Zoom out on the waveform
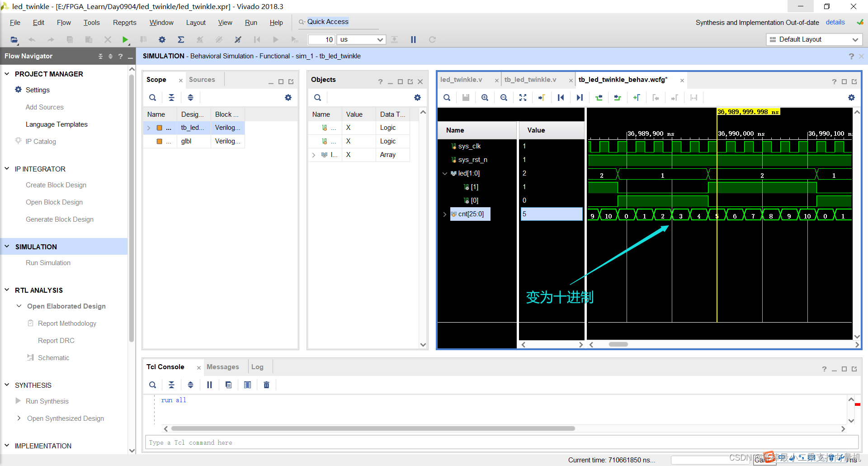The image size is (868, 466). (504, 98)
